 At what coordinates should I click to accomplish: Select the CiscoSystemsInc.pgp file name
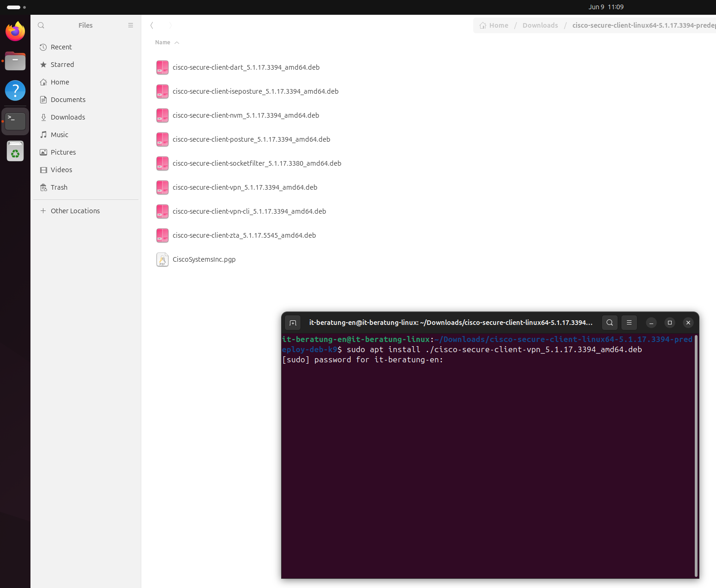pyautogui.click(x=204, y=259)
